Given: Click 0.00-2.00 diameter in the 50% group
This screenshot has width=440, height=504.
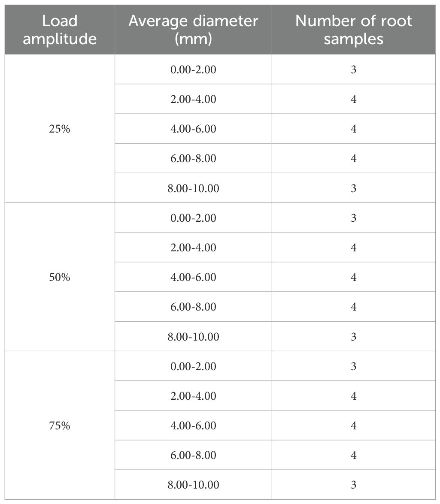Looking at the screenshot, I should (x=193, y=218).
